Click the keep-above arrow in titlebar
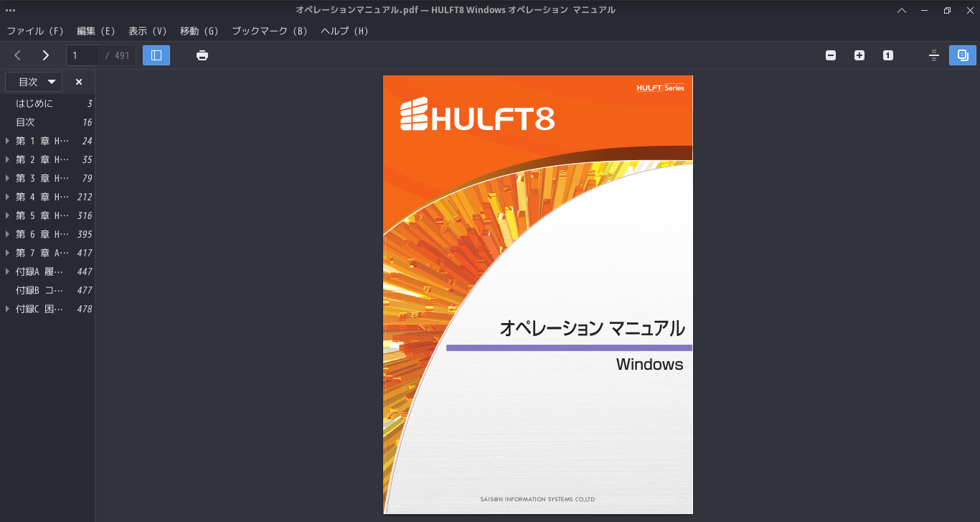980x522 pixels. [x=902, y=10]
